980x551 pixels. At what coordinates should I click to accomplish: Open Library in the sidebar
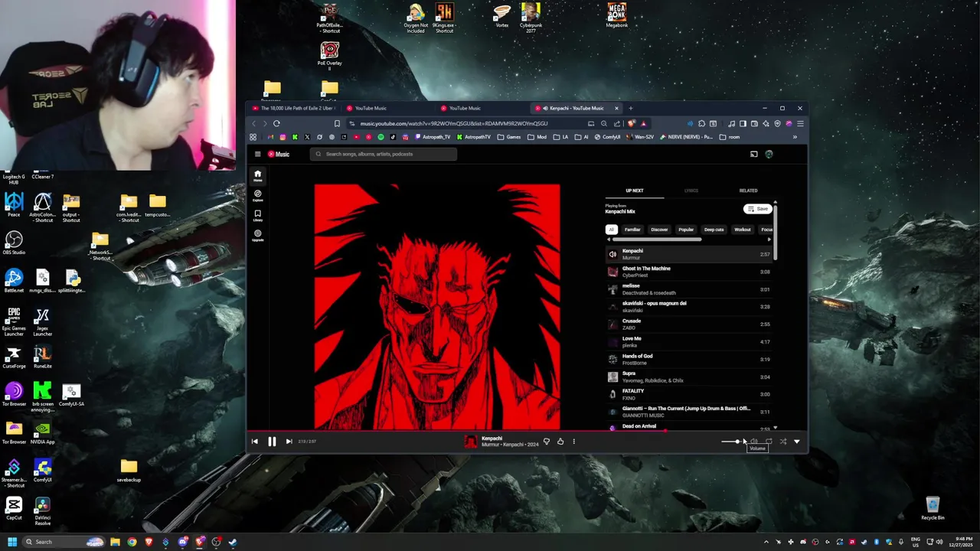(x=258, y=215)
